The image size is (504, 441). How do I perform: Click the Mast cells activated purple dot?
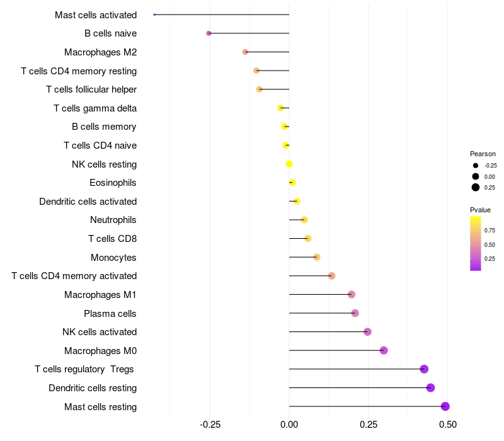[x=154, y=14]
